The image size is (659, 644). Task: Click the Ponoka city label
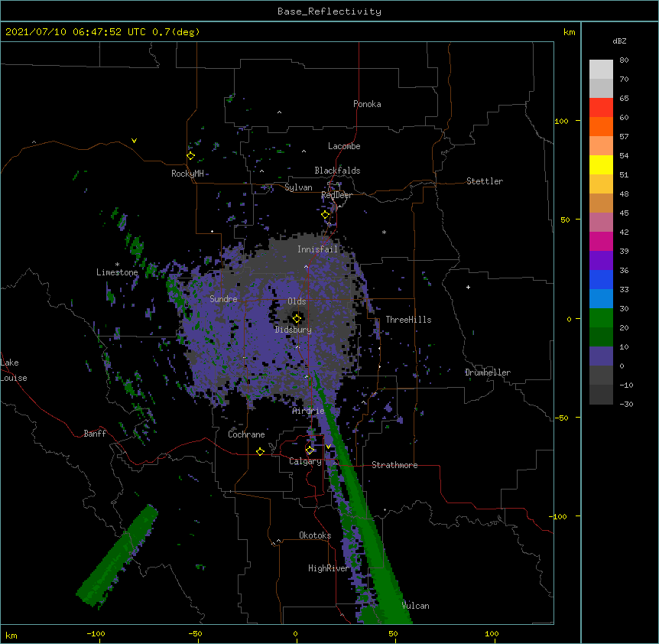pos(367,104)
